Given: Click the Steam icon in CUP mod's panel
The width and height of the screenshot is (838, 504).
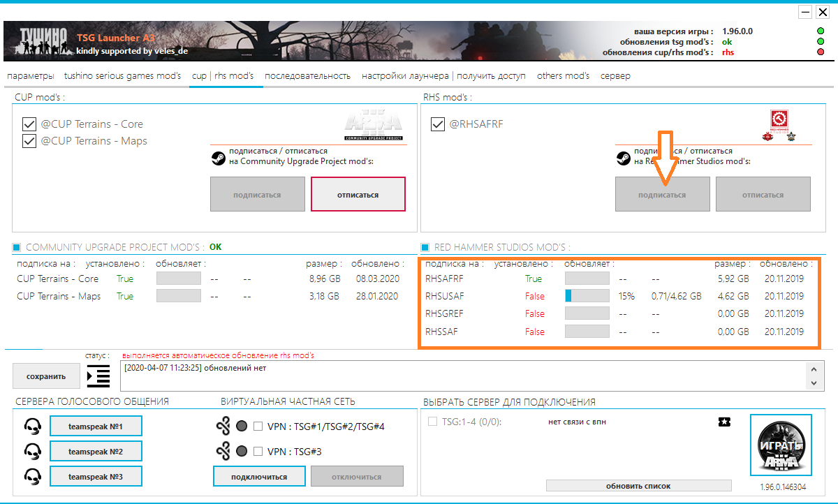Looking at the screenshot, I should [x=218, y=158].
